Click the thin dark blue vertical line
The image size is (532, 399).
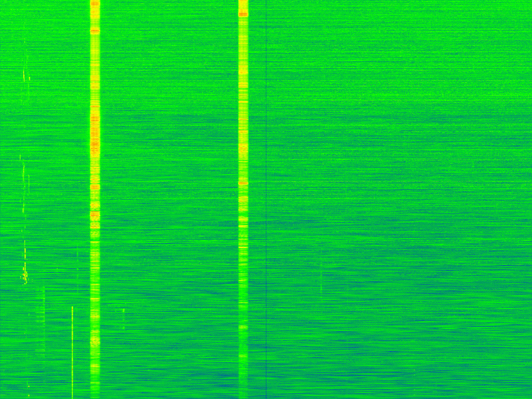266,199
